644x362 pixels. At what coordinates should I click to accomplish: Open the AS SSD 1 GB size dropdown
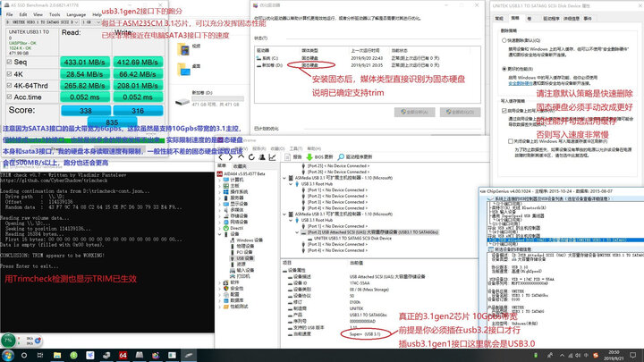pos(90,22)
